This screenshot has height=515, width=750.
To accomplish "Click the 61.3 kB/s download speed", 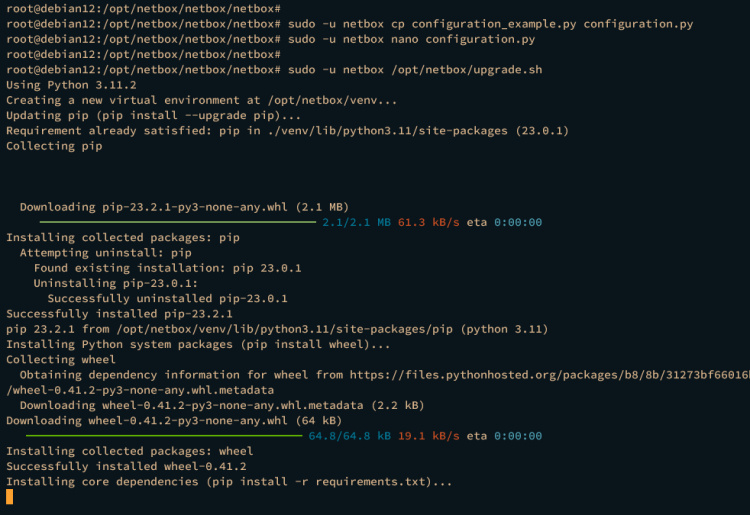I will pyautogui.click(x=429, y=222).
